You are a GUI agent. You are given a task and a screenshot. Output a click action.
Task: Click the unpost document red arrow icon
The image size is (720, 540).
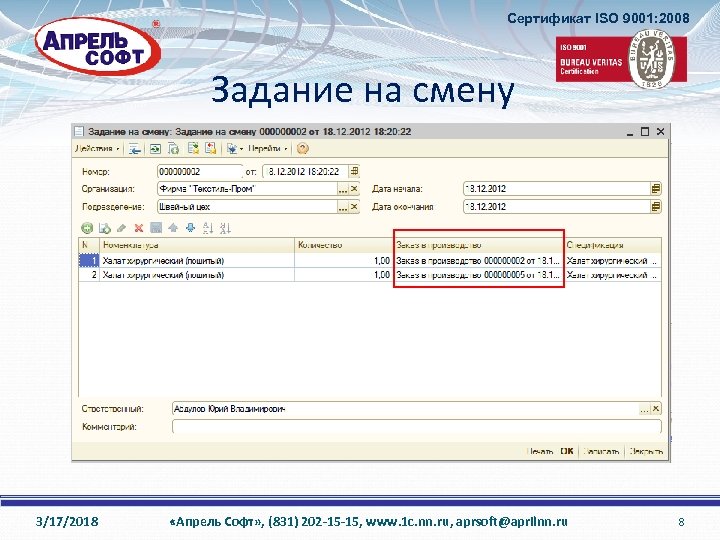[x=211, y=149]
